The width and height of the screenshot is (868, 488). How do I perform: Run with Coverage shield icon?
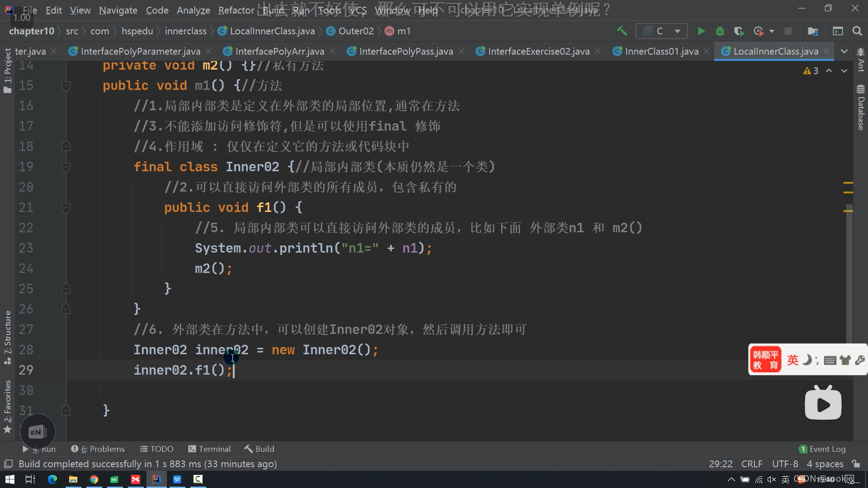739,31
